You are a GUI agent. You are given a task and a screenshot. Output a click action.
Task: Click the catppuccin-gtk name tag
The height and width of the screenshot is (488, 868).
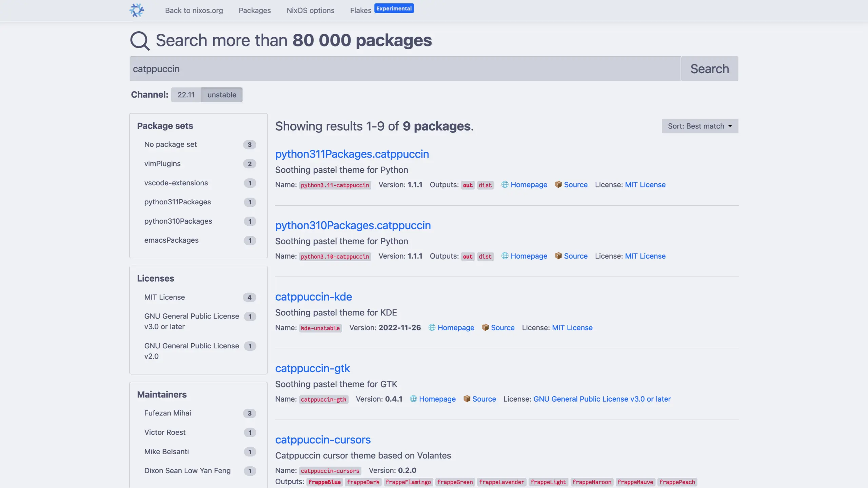pos(323,400)
